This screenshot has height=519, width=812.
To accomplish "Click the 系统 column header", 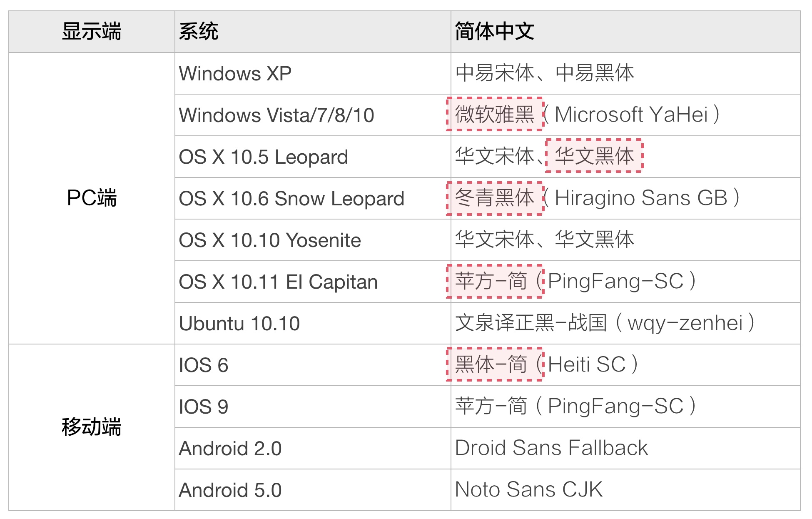I will 199,32.
